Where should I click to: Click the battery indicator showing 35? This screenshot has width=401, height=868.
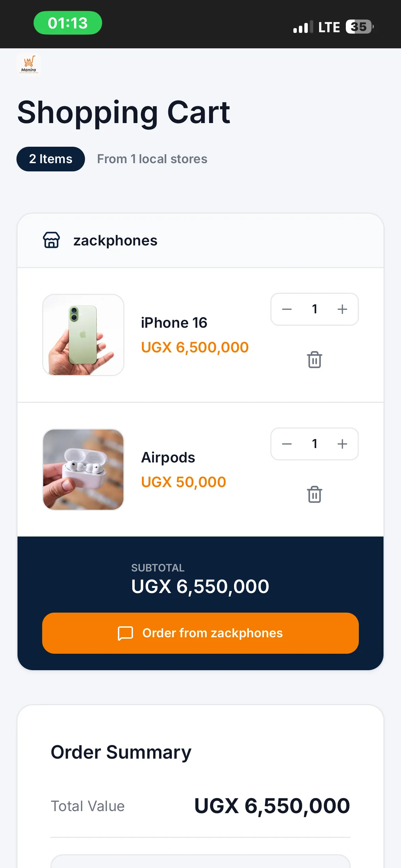(359, 27)
